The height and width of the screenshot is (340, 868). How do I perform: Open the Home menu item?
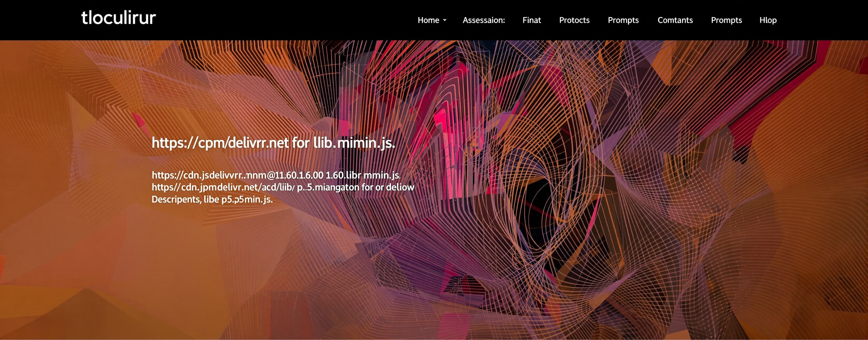pos(428,20)
